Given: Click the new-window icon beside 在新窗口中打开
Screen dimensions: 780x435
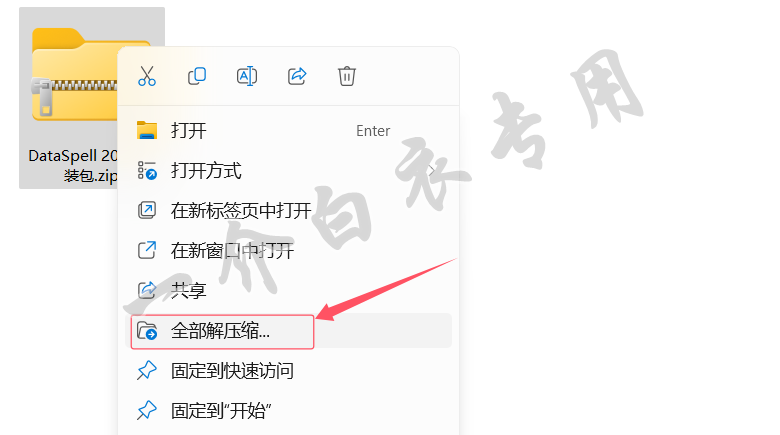Looking at the screenshot, I should (147, 250).
